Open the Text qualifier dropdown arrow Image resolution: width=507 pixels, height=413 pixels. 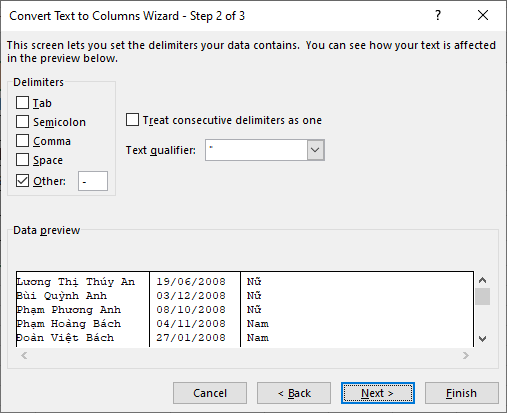tap(315, 150)
